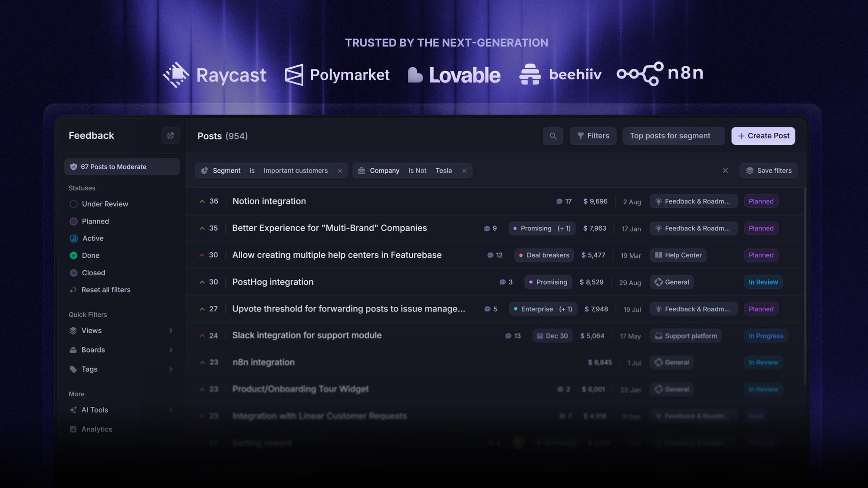Image resolution: width=868 pixels, height=488 pixels.
Task: Select Under Review status filter
Action: 105,204
